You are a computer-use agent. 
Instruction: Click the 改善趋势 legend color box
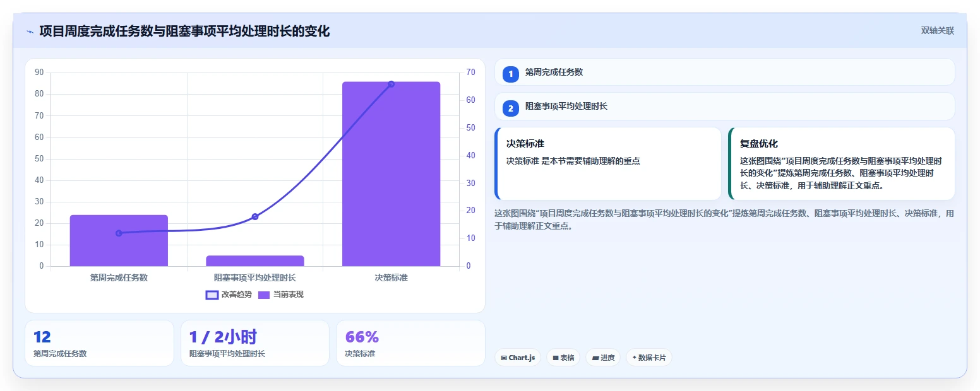(x=212, y=295)
